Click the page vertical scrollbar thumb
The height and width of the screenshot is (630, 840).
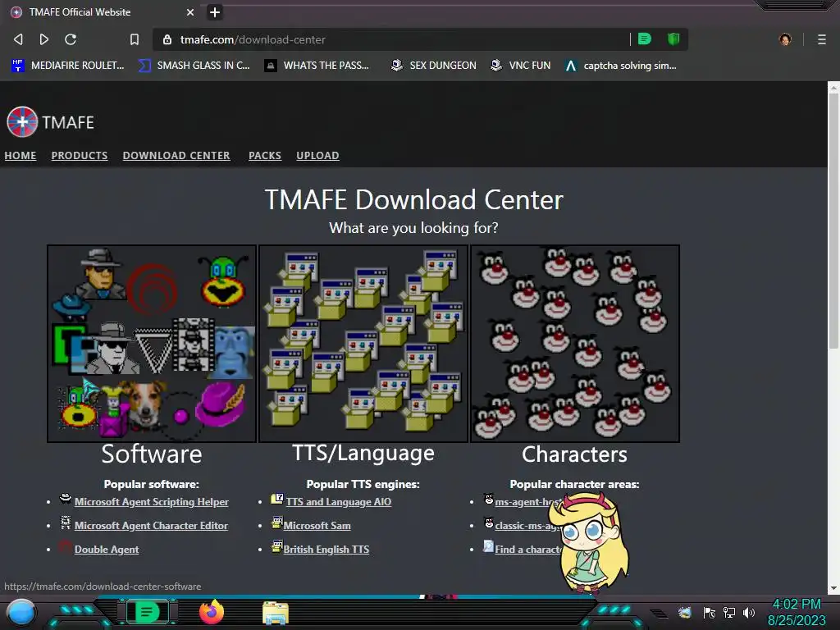click(x=833, y=222)
